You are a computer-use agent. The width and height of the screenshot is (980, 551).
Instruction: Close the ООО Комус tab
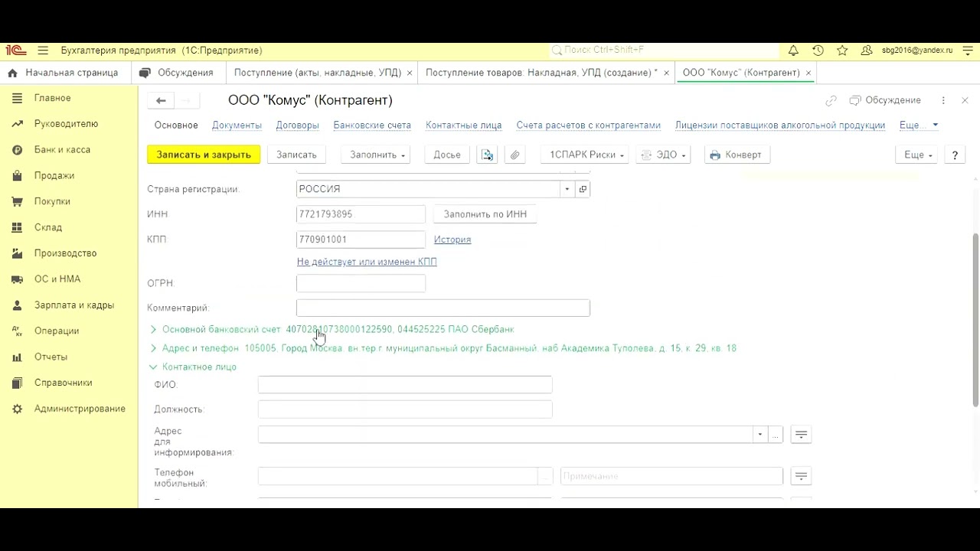click(x=808, y=73)
